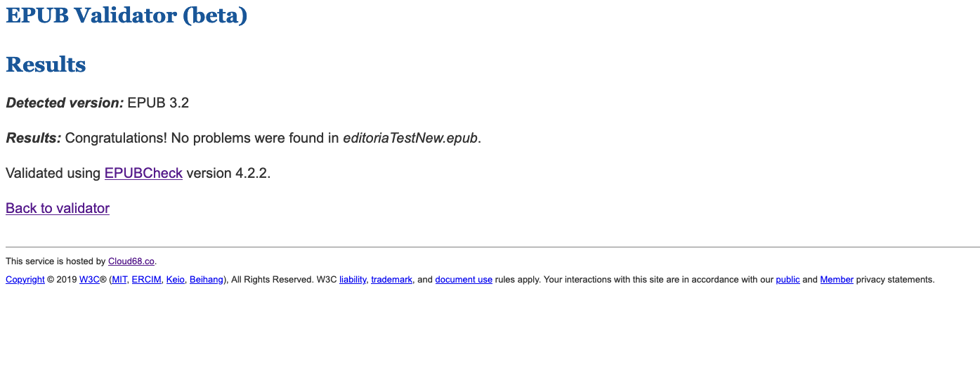The height and width of the screenshot is (388, 980).
Task: Visit the Cloud68.co hosting link
Action: click(131, 261)
